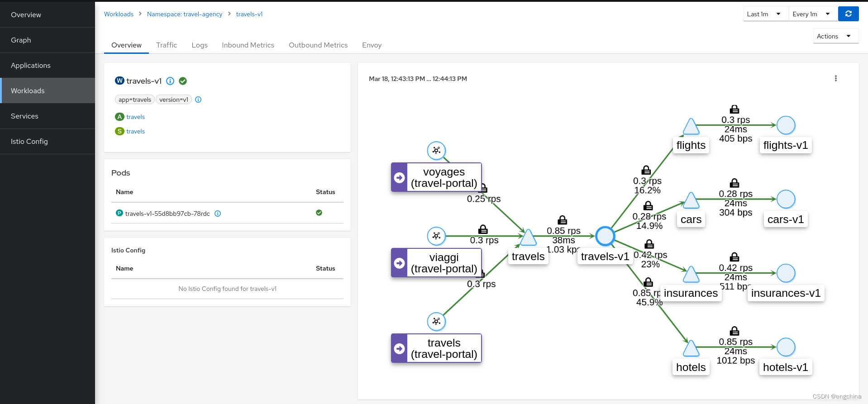868x404 pixels.
Task: Click info icon next to pod travels-v1-55d8bb97cb-78rdc
Action: click(218, 214)
